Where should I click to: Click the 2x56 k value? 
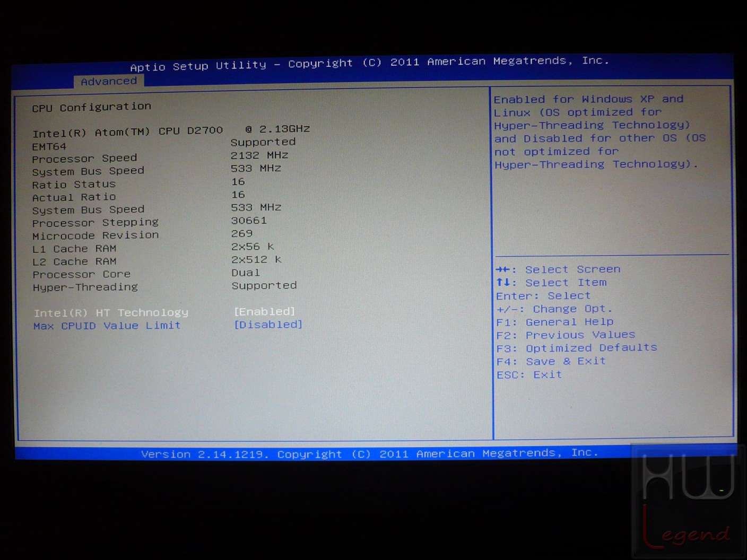(253, 247)
